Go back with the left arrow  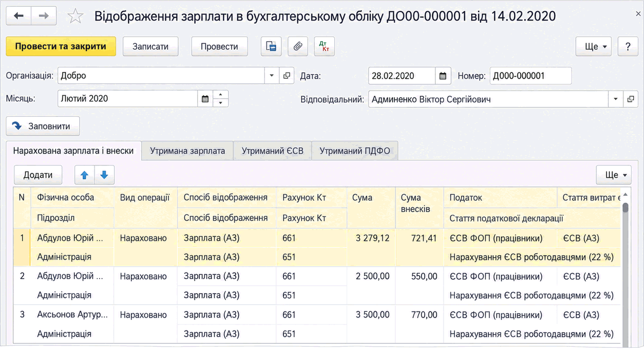(x=18, y=16)
